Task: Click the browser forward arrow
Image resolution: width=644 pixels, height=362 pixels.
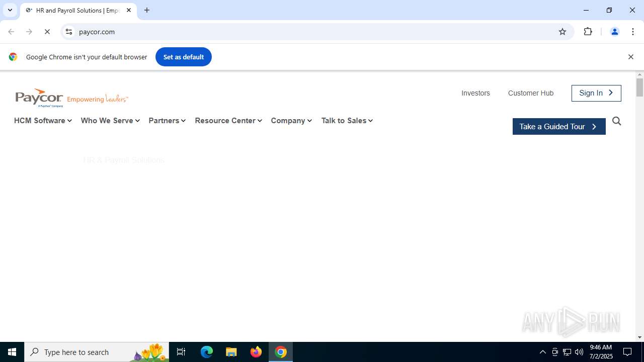Action: [29, 32]
